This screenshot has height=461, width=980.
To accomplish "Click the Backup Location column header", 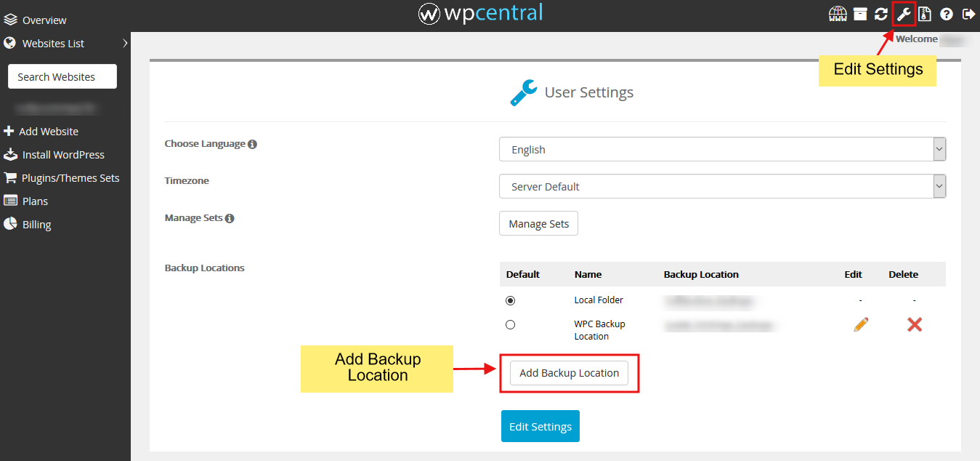I will 701,275.
